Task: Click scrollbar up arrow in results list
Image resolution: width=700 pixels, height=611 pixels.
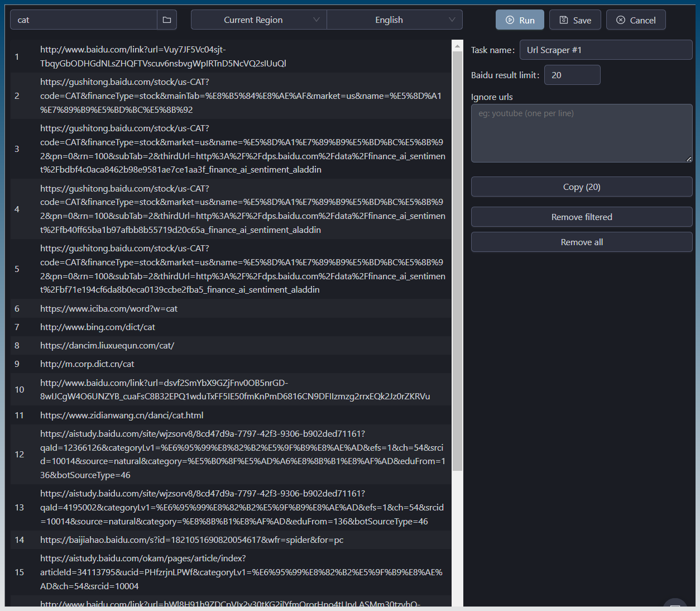Action: coord(457,46)
